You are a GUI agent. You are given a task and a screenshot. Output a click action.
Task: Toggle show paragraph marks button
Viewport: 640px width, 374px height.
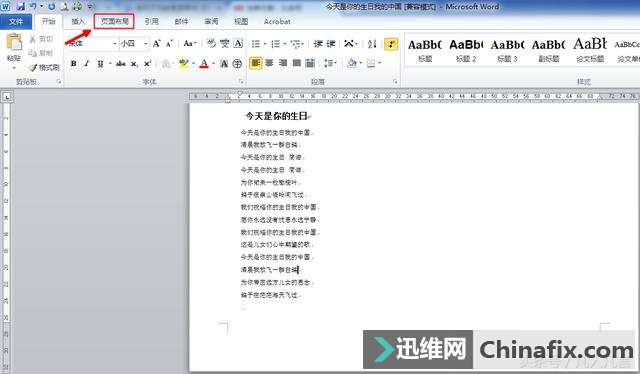point(391,44)
